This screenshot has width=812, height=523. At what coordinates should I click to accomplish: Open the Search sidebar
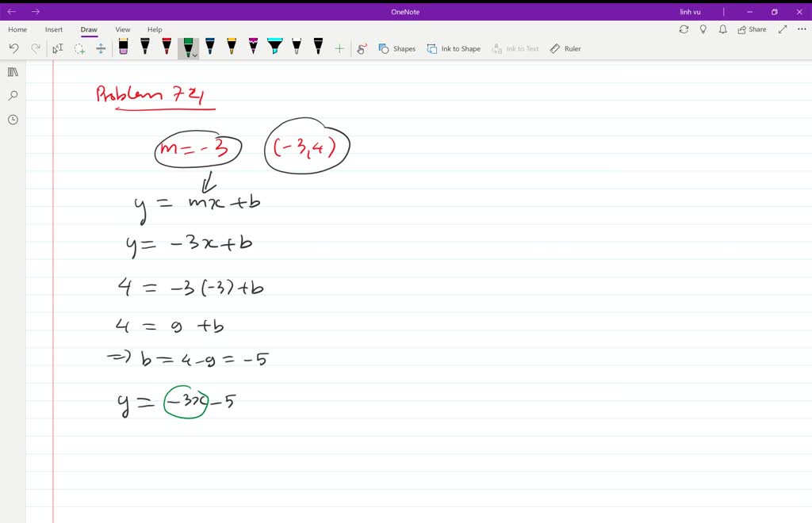coord(12,95)
